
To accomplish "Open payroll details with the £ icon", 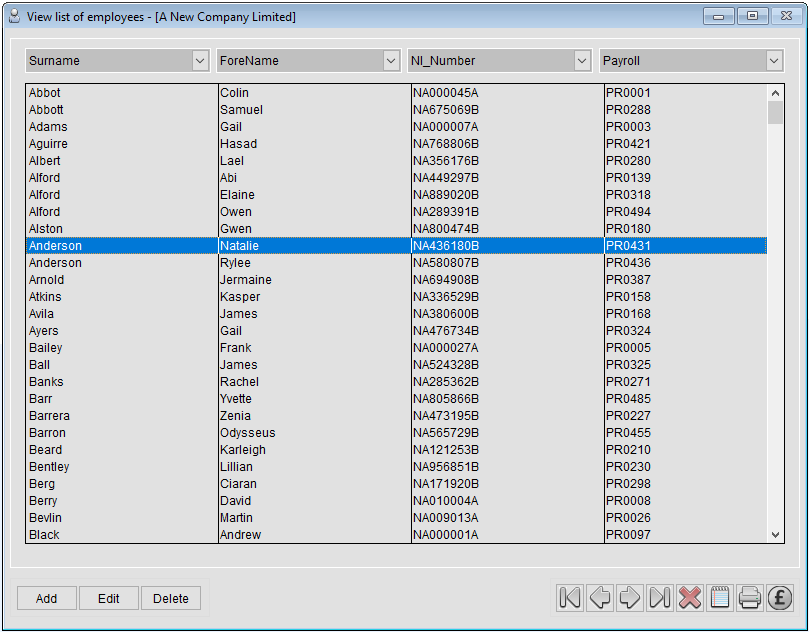I will point(779,597).
